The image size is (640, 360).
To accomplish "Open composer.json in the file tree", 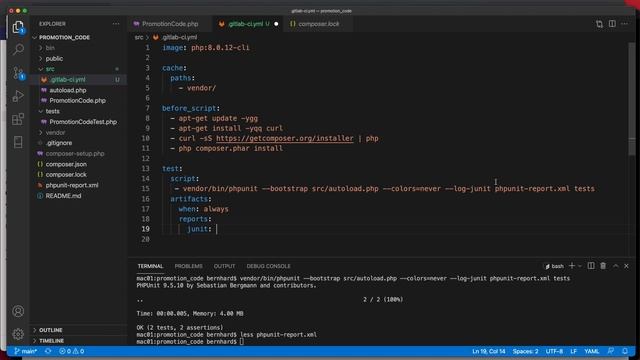I will (66, 164).
